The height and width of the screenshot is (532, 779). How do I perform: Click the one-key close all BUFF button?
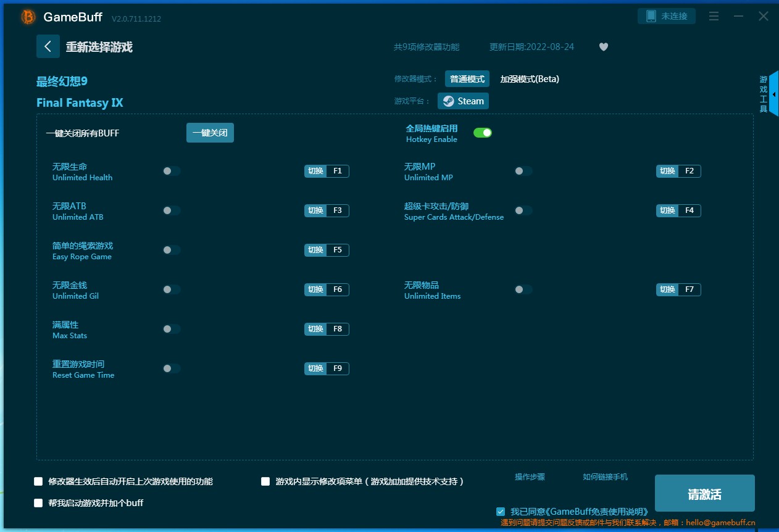pyautogui.click(x=210, y=133)
